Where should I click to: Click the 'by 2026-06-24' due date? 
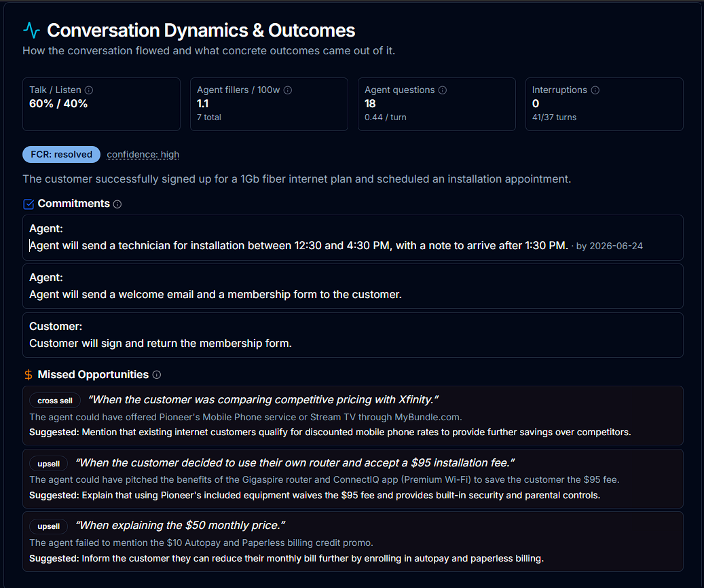pos(609,246)
